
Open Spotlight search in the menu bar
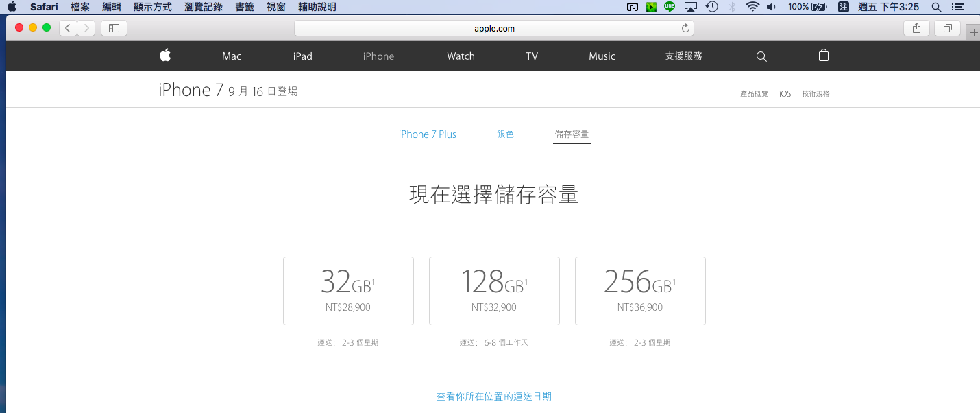point(936,7)
